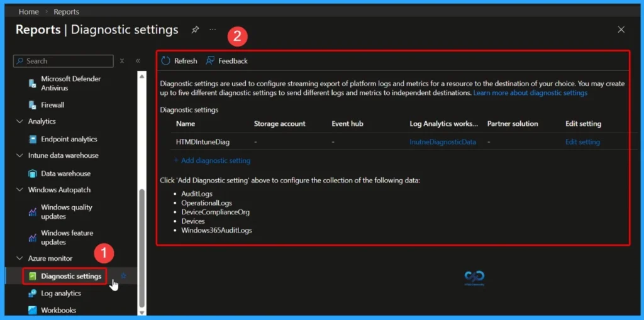The width and height of the screenshot is (644, 320).
Task: Click Add diagnostic setting link
Action: tap(211, 160)
